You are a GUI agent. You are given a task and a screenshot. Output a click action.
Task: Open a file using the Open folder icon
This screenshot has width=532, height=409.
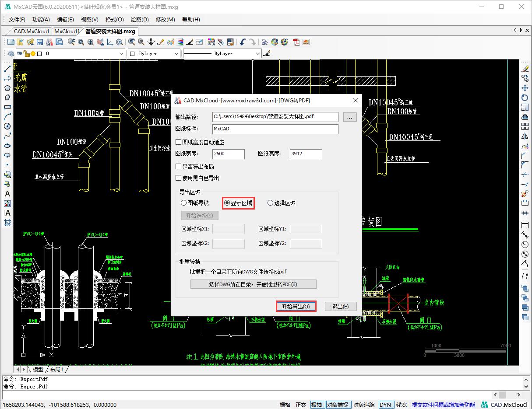coord(20,42)
